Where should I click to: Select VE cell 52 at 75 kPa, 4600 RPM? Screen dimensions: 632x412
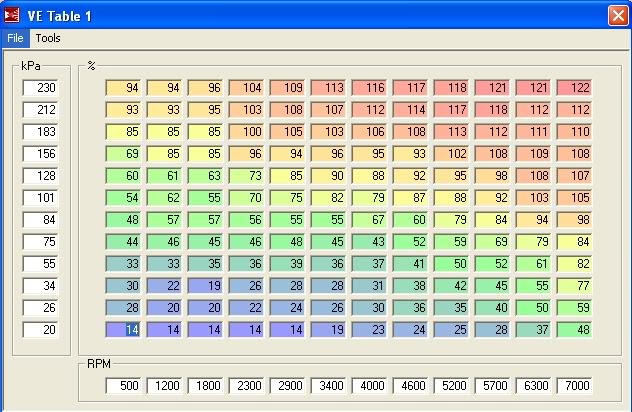pyautogui.click(x=411, y=242)
